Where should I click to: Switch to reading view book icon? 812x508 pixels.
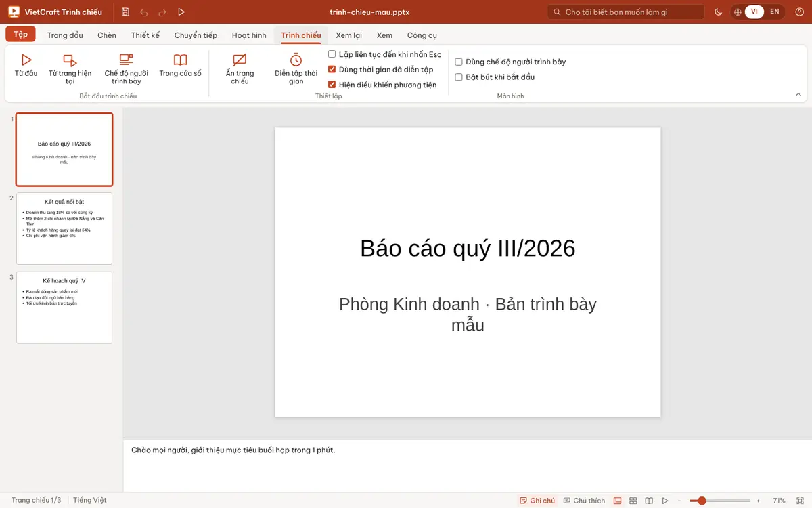coord(649,501)
